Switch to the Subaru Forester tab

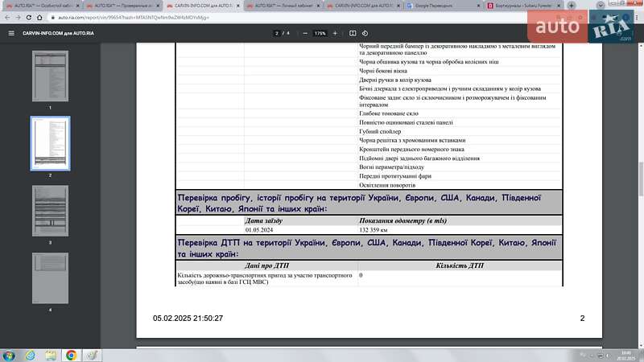pyautogui.click(x=523, y=5)
